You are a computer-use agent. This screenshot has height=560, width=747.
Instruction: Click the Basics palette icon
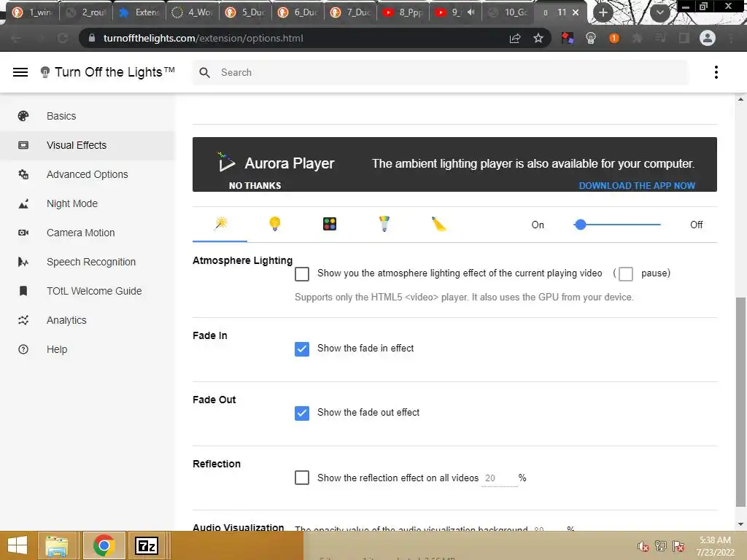click(x=23, y=116)
